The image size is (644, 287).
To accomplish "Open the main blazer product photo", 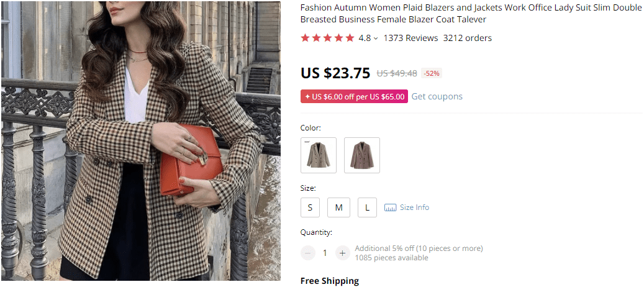I will (140, 143).
